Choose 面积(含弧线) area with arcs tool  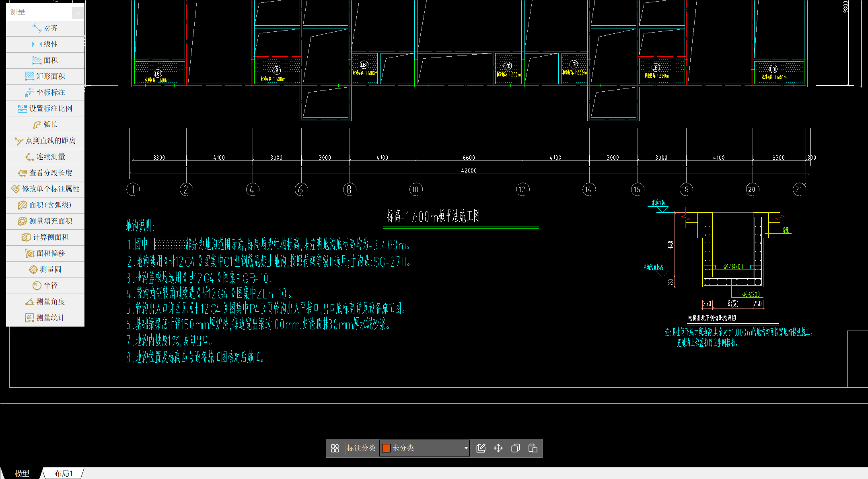coord(45,205)
